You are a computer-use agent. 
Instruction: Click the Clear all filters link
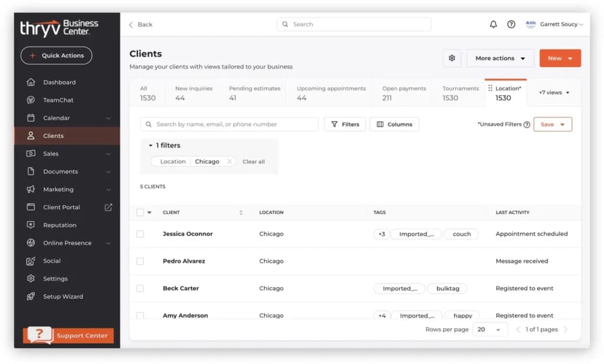(x=254, y=162)
